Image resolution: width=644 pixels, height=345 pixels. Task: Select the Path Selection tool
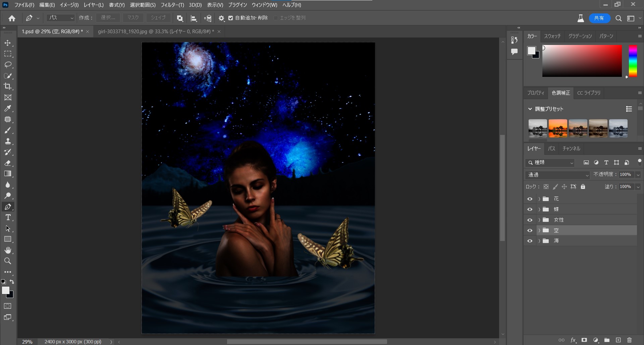pyautogui.click(x=8, y=229)
